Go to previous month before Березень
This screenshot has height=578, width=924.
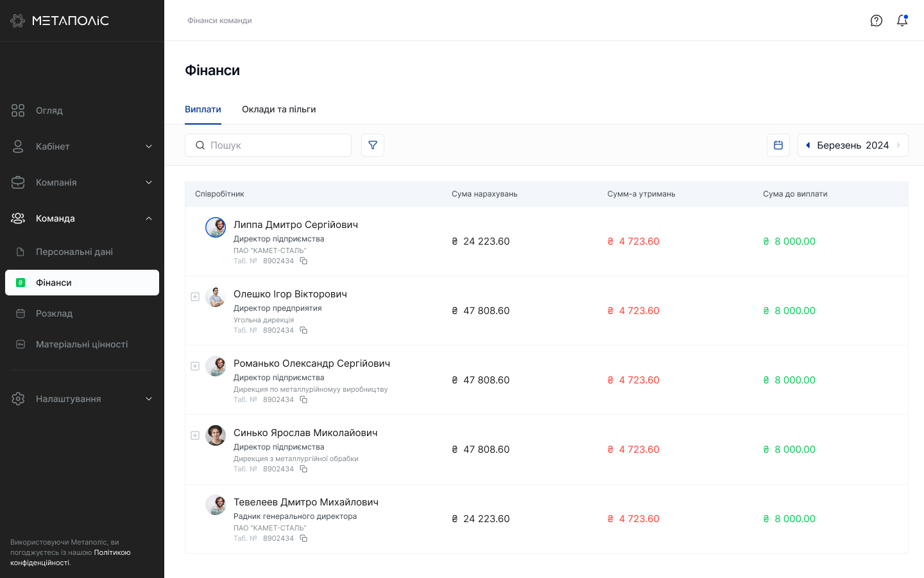(x=808, y=145)
